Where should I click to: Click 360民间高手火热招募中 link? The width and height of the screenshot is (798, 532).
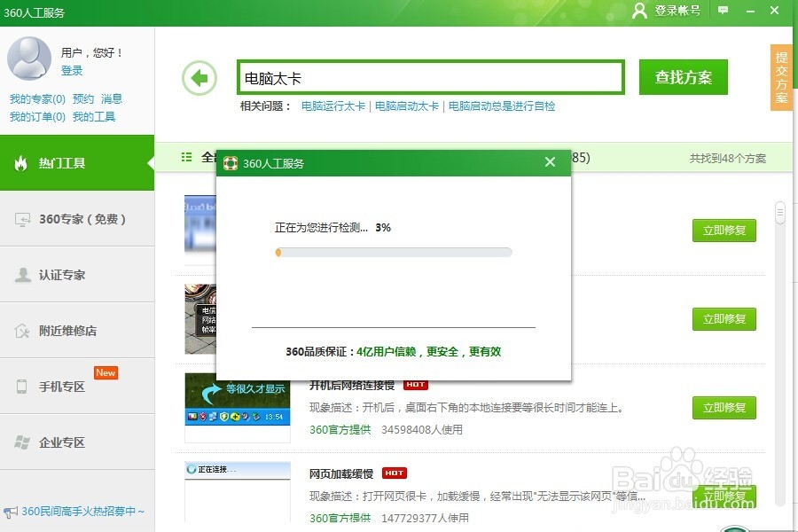[x=83, y=511]
